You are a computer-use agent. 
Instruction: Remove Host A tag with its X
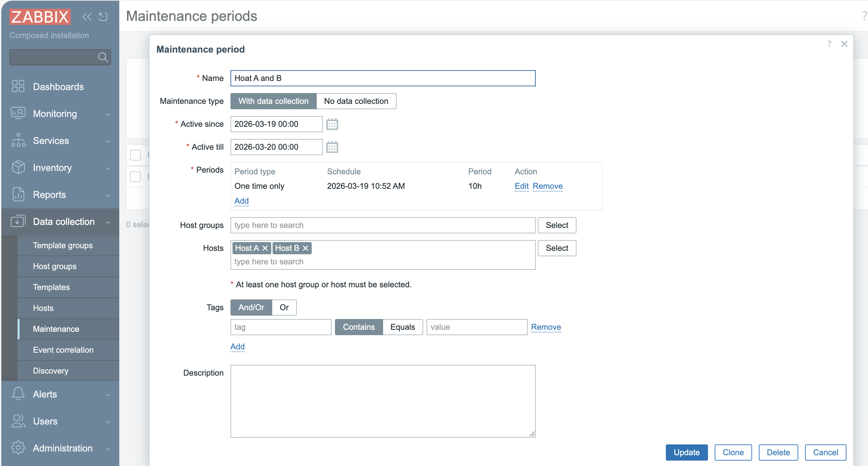(265, 248)
